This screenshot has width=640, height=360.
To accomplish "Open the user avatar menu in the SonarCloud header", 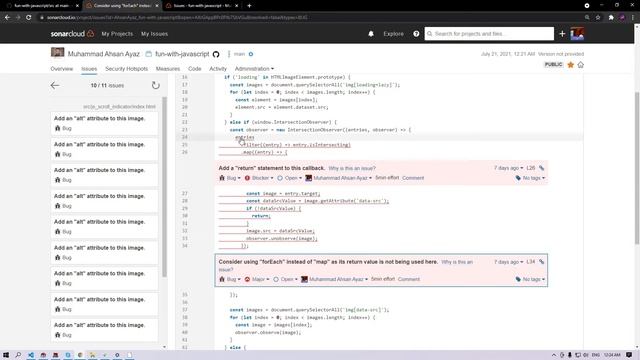I will tap(577, 34).
